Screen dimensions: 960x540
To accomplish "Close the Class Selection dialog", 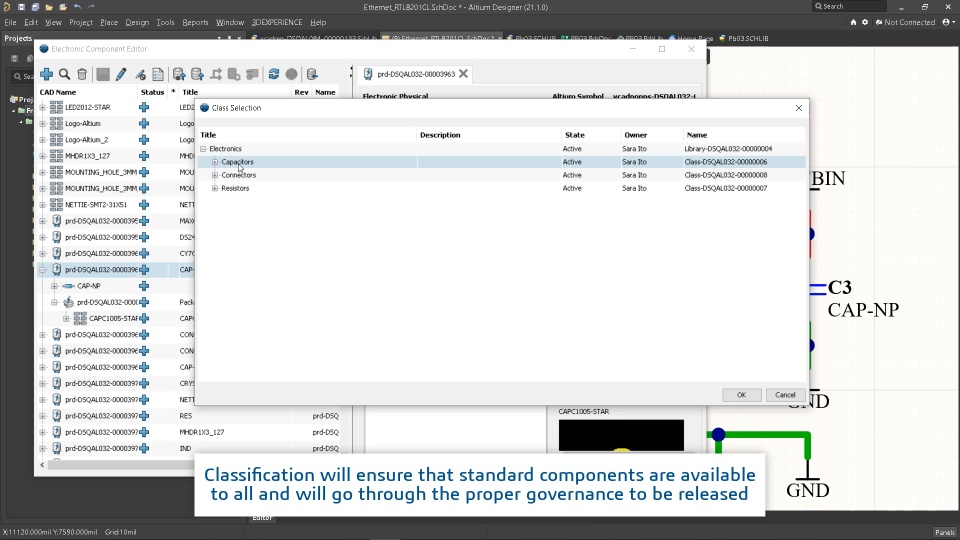I will (798, 108).
